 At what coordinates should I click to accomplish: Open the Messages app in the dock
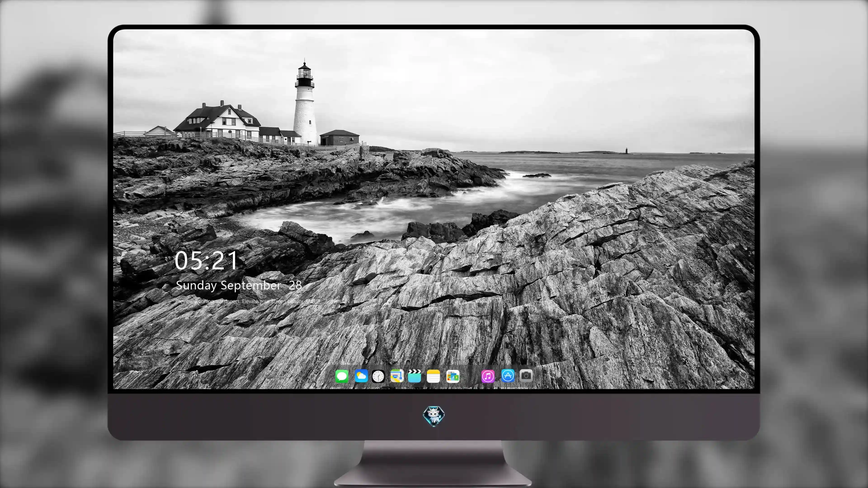(342, 376)
